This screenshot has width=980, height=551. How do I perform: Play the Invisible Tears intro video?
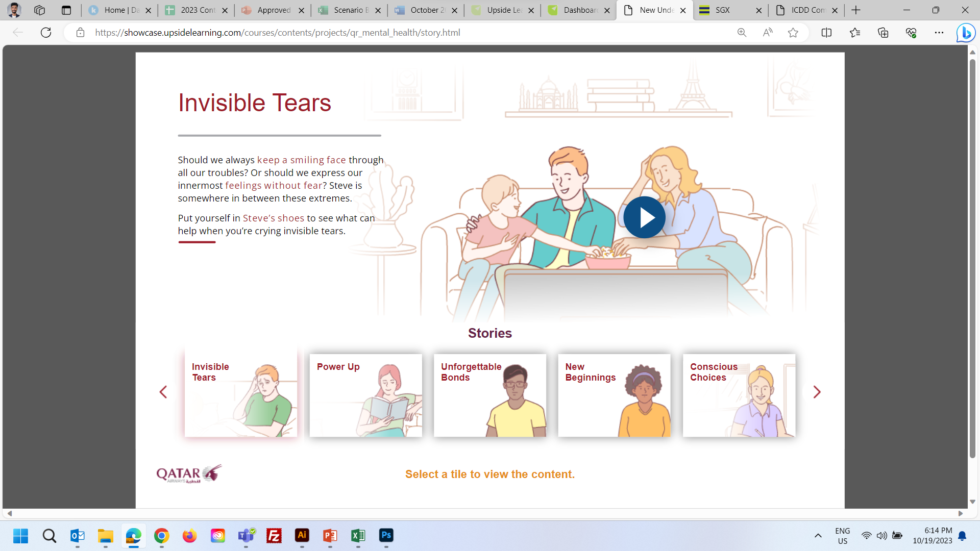(x=644, y=217)
